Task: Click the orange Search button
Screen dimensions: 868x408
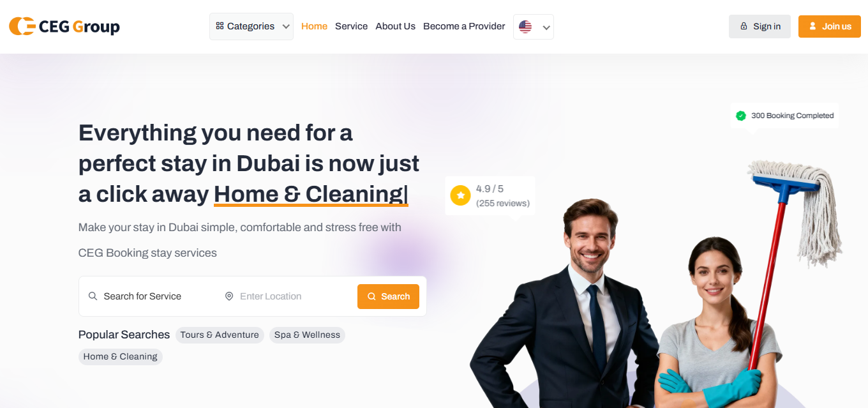Action: coord(388,296)
